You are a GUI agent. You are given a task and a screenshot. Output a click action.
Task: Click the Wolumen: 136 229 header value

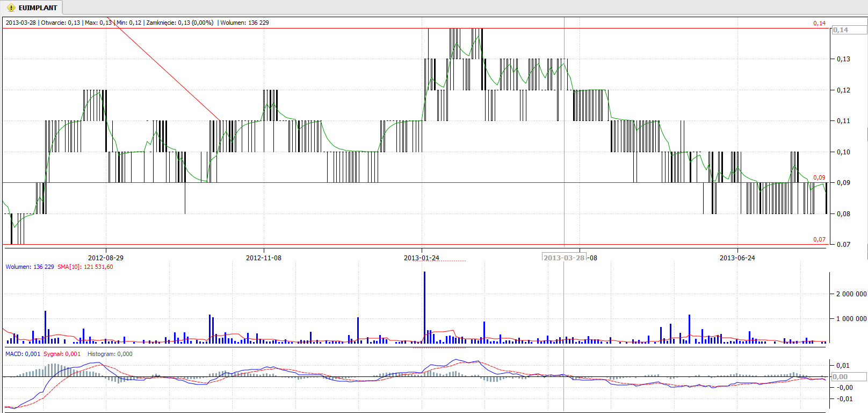pos(245,23)
